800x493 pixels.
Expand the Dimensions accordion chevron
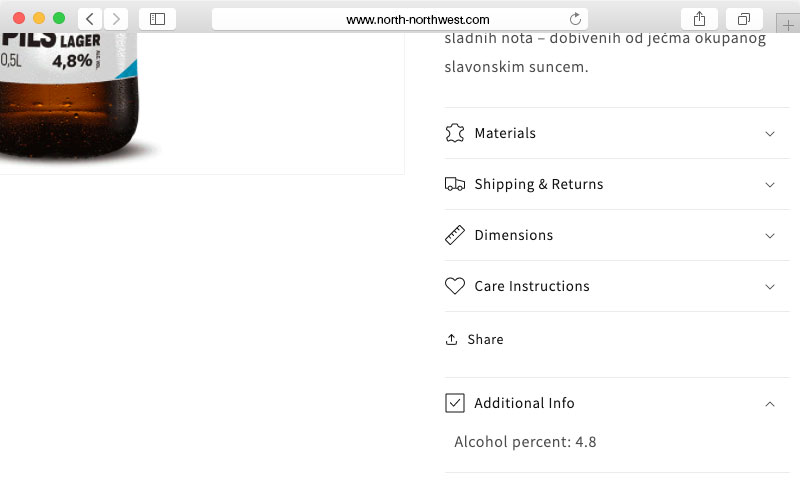(x=770, y=236)
